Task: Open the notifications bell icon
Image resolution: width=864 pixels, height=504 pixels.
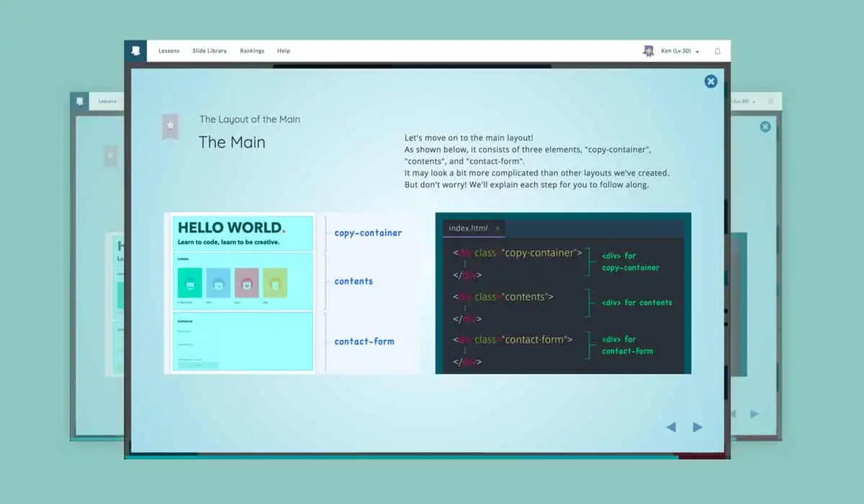Action: (x=717, y=51)
